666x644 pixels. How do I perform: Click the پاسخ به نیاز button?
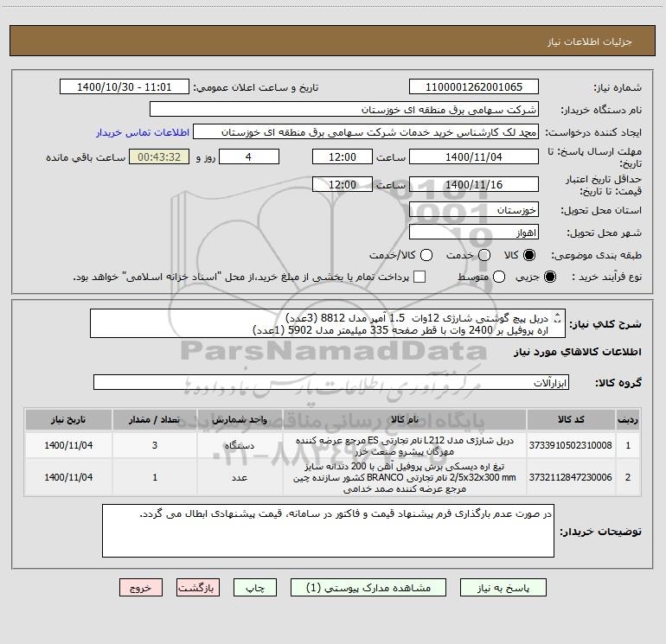click(503, 588)
